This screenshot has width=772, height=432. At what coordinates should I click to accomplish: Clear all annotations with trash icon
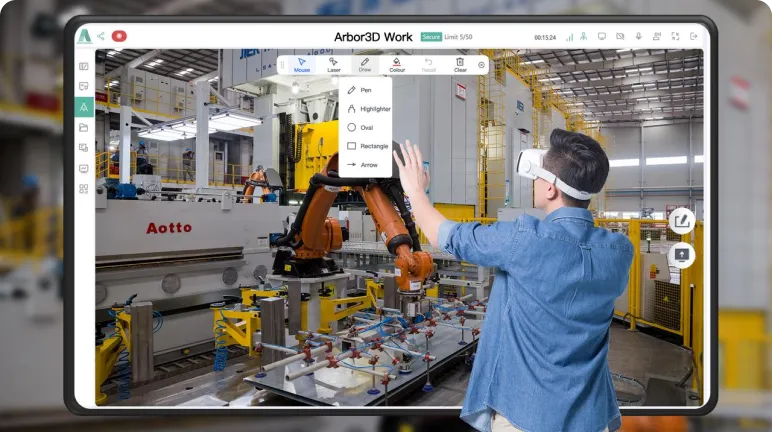point(460,65)
